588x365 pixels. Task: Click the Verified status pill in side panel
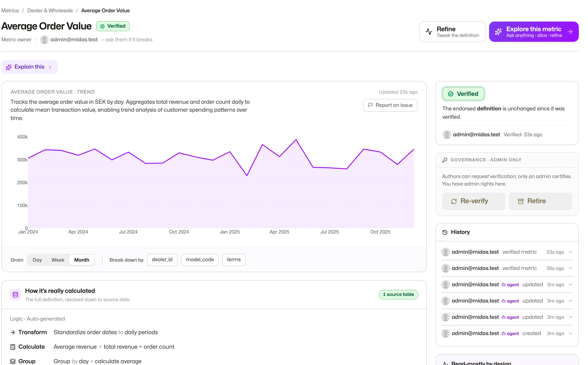coord(463,94)
